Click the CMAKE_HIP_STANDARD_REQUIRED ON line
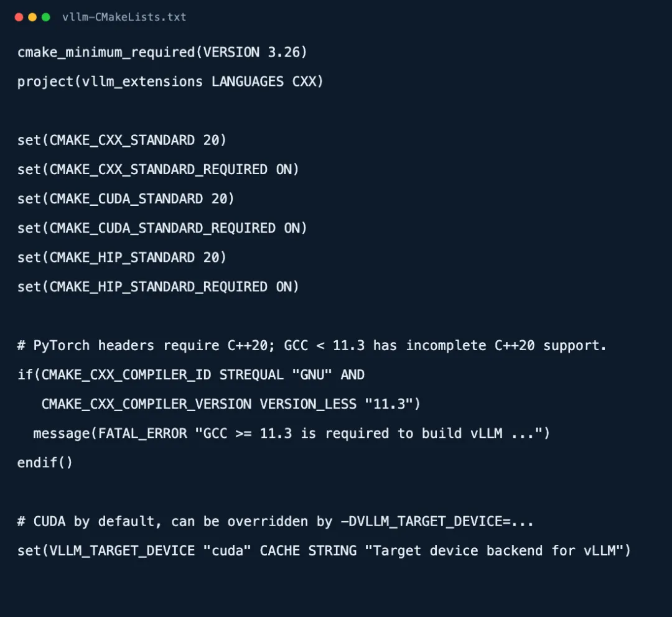This screenshot has height=617, width=672. [158, 287]
